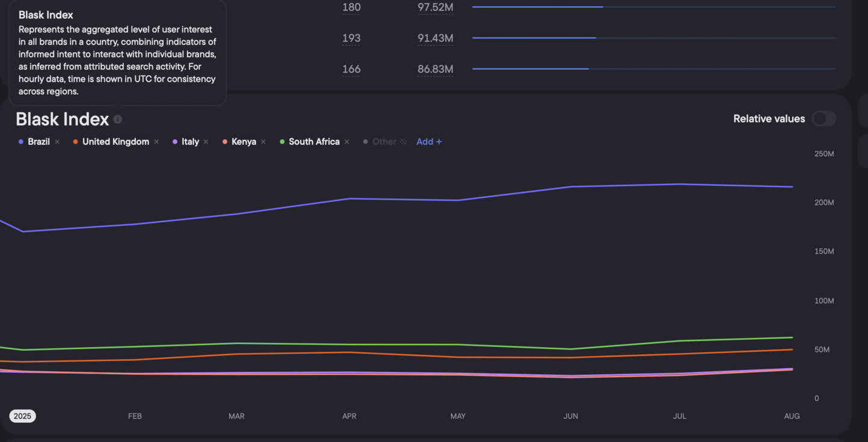
Task: Remove South Africa with its x icon
Action: 347,142
